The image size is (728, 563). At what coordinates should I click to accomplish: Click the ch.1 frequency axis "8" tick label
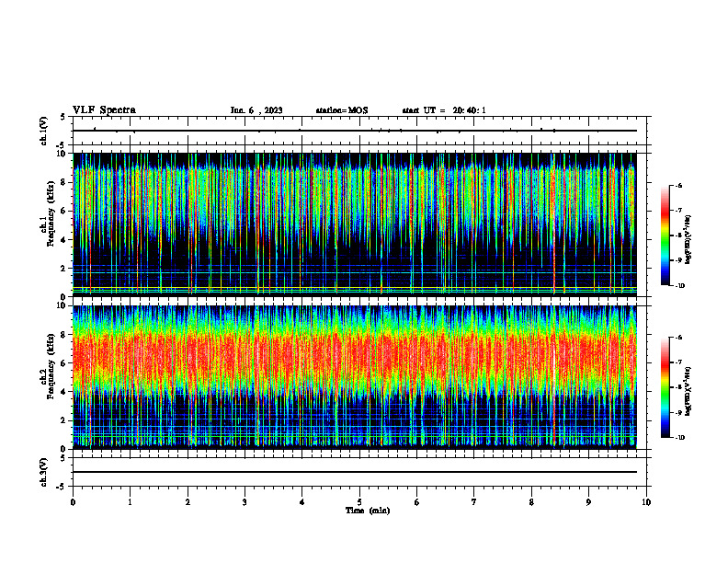click(x=64, y=182)
